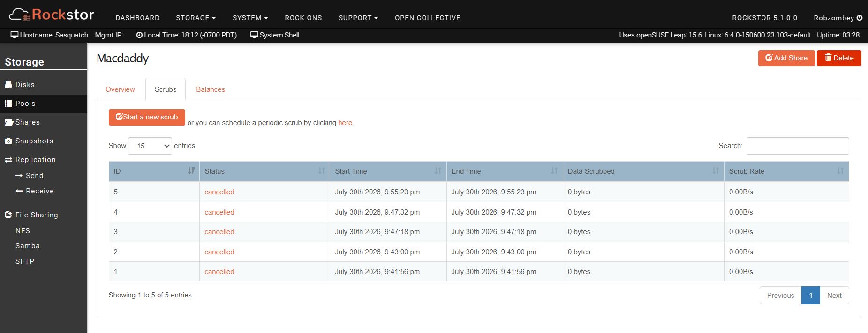The width and height of the screenshot is (868, 333).
Task: Open Samba in the sidebar
Action: pos(27,246)
